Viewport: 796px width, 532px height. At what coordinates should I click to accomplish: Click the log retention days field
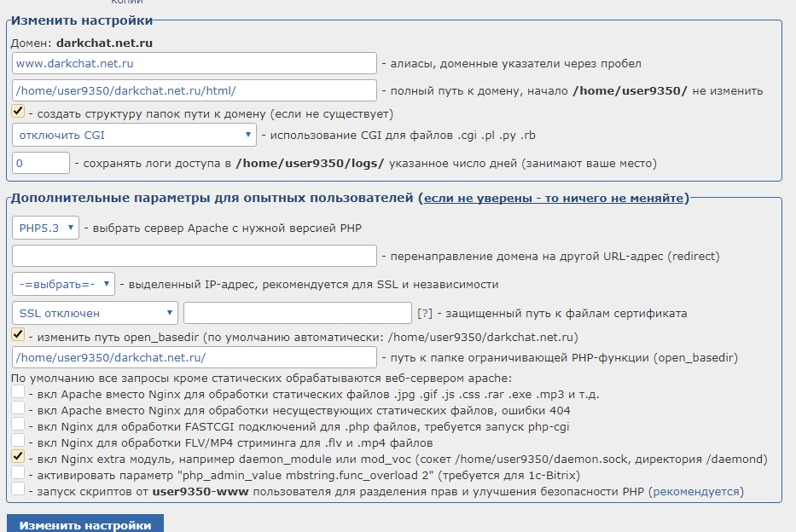(x=41, y=163)
